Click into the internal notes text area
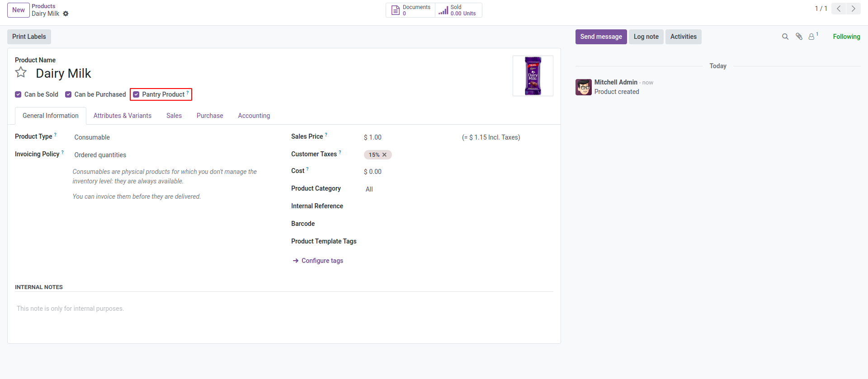Screen dimensions: 868x379 coord(284,309)
